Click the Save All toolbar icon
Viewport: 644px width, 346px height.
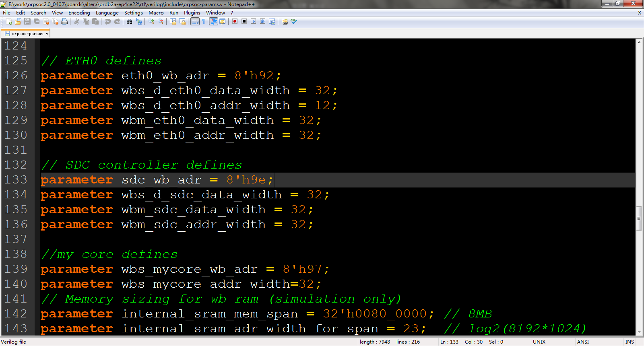(37, 22)
